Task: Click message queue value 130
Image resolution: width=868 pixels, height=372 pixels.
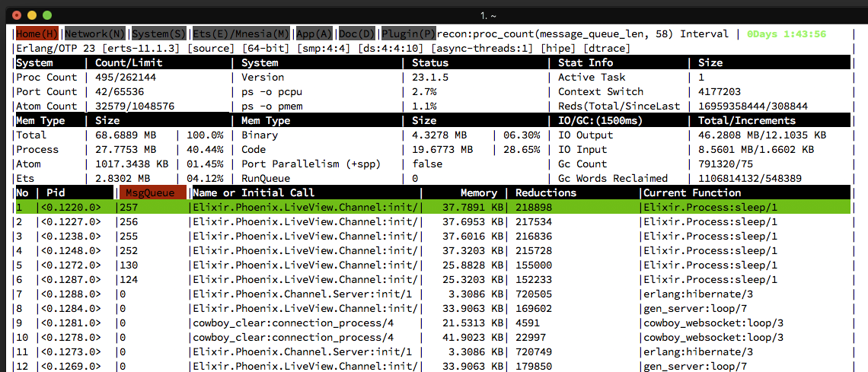Action: (x=129, y=265)
